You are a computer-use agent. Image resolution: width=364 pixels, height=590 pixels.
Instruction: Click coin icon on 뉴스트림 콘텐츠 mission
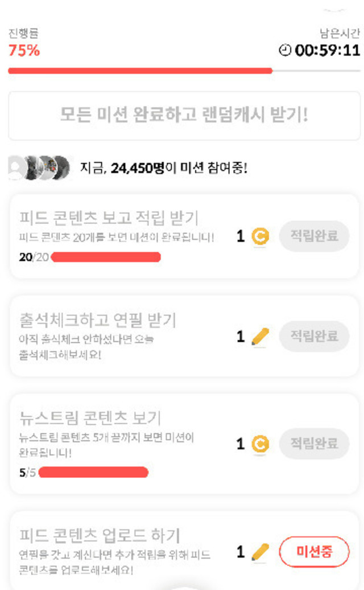pos(260,444)
